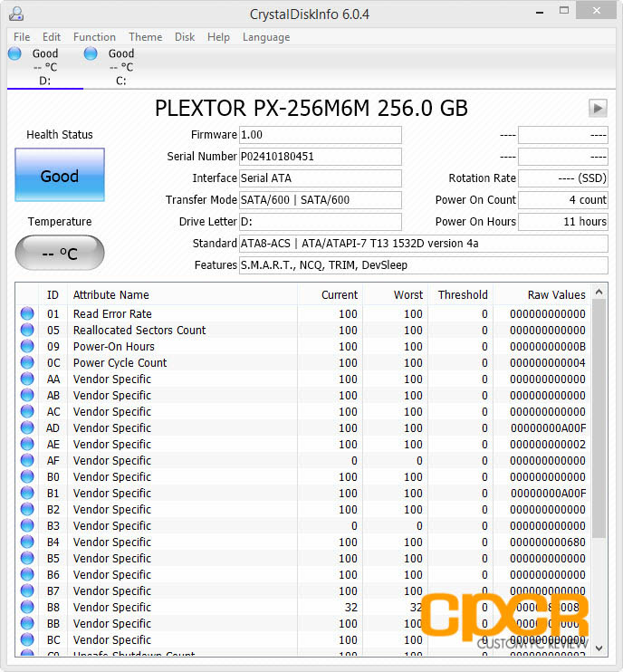Click raw value 000000000680

click(548, 542)
